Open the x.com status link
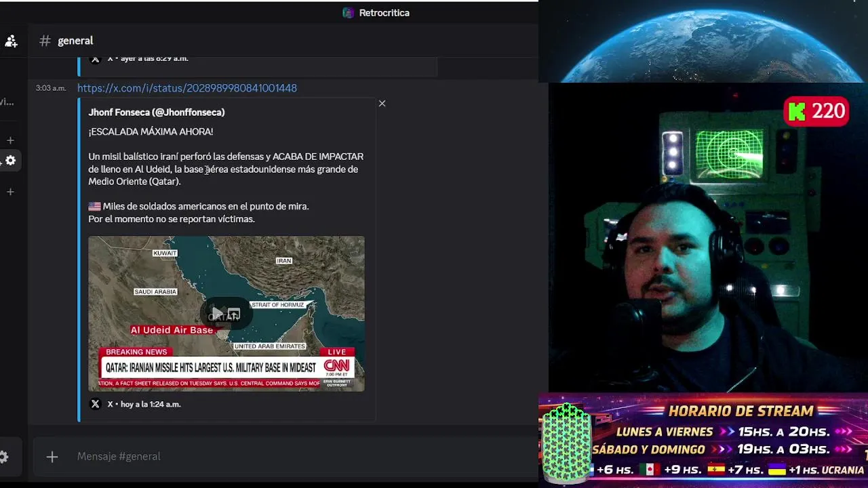The image size is (868, 488). click(187, 88)
